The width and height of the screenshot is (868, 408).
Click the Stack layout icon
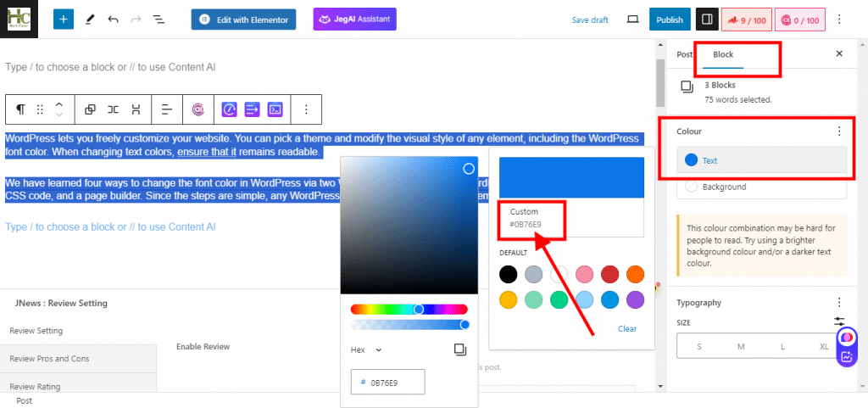[136, 109]
